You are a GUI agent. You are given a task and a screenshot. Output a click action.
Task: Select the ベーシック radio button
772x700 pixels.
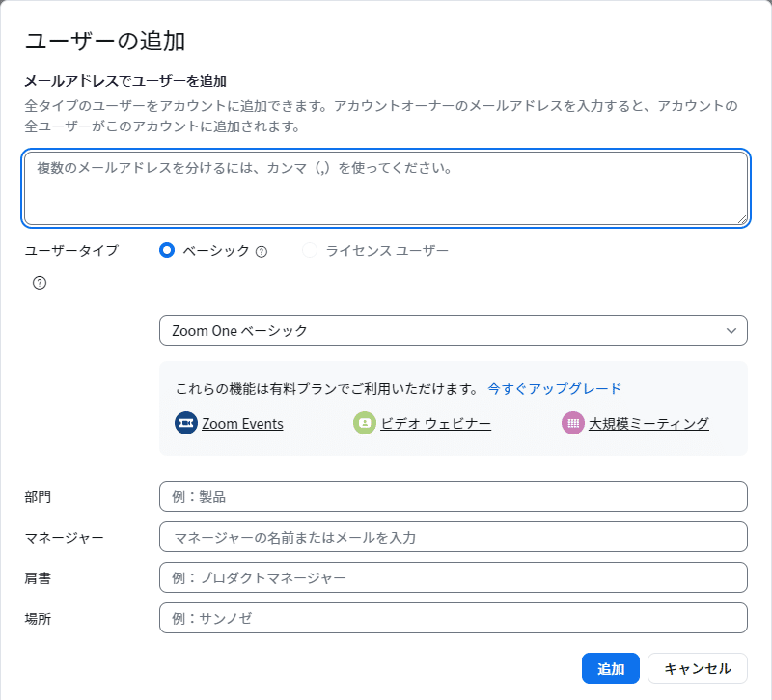click(167, 251)
